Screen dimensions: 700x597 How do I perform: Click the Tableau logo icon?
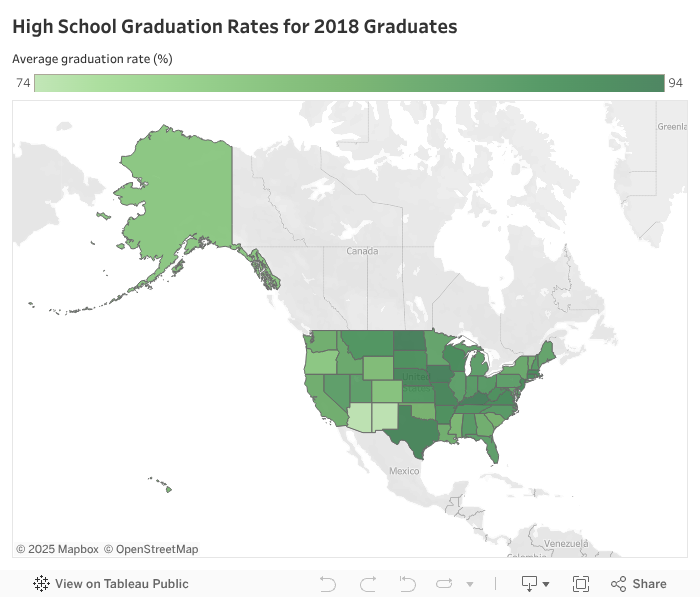41,584
